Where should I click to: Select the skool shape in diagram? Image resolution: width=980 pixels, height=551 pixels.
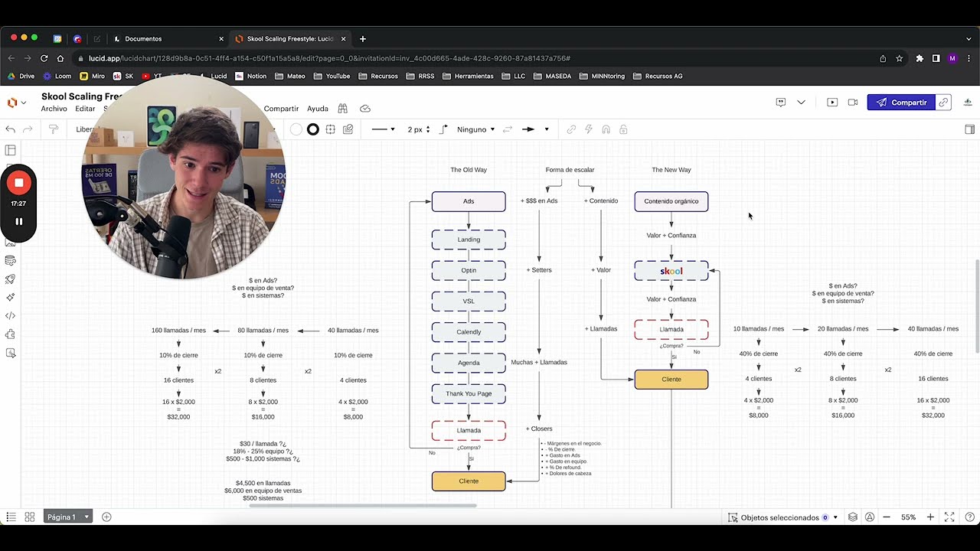coord(671,271)
